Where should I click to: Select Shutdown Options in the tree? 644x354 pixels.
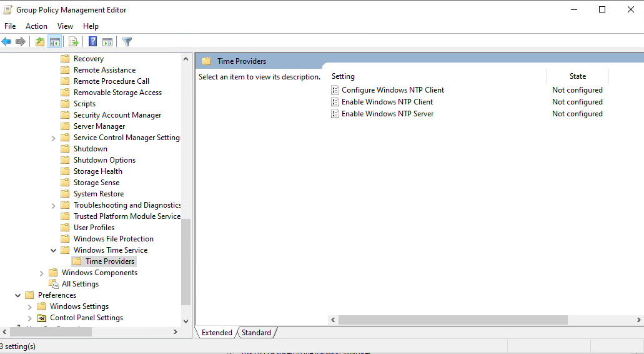(104, 160)
